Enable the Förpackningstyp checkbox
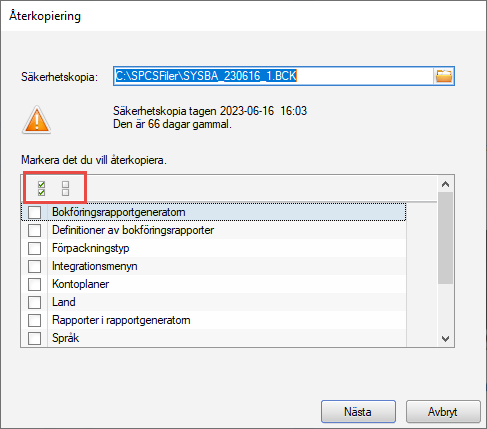 click(35, 248)
